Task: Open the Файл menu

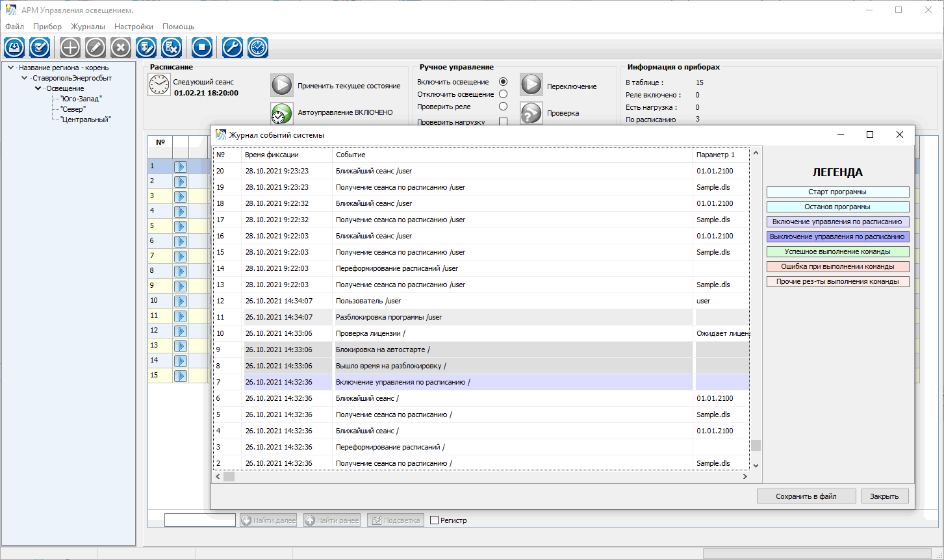Action: [14, 27]
